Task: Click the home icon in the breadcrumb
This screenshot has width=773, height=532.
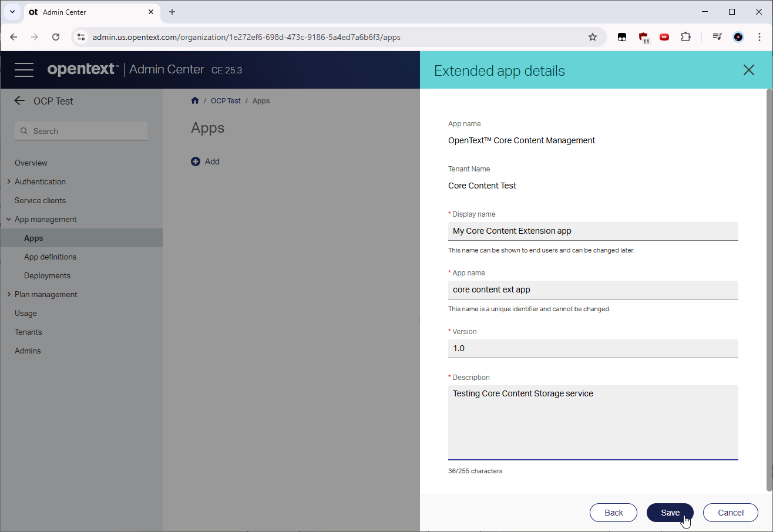Action: (x=195, y=100)
